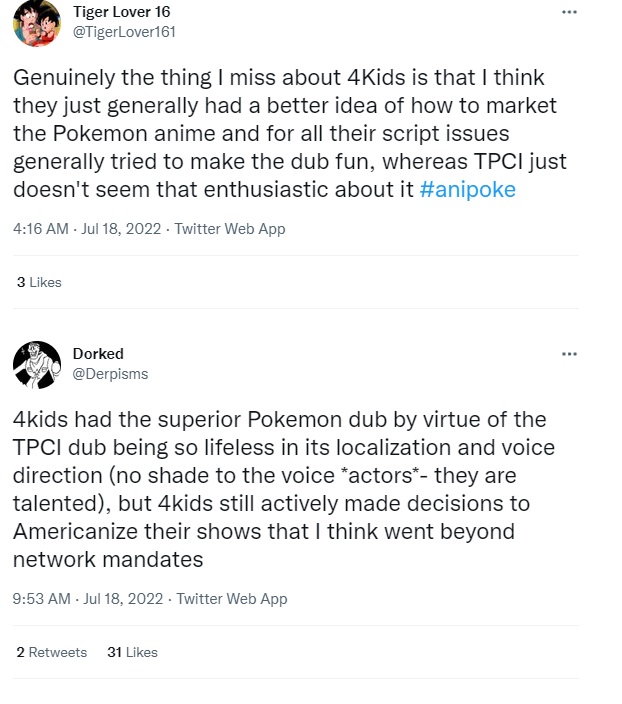Open Tiger Lover 16's profile picture
The width and height of the screenshot is (622, 704).
click(x=36, y=23)
